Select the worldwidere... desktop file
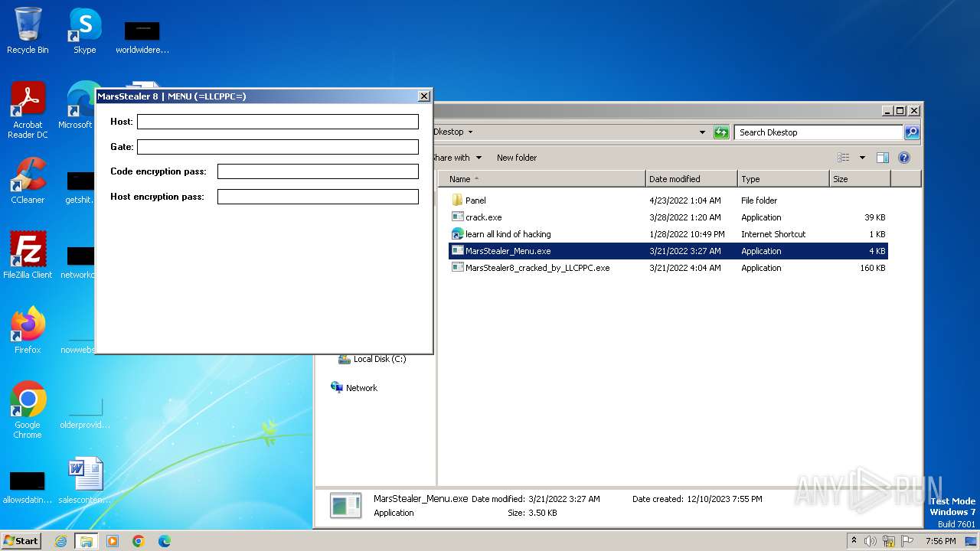This screenshot has height=551, width=980. [142, 37]
